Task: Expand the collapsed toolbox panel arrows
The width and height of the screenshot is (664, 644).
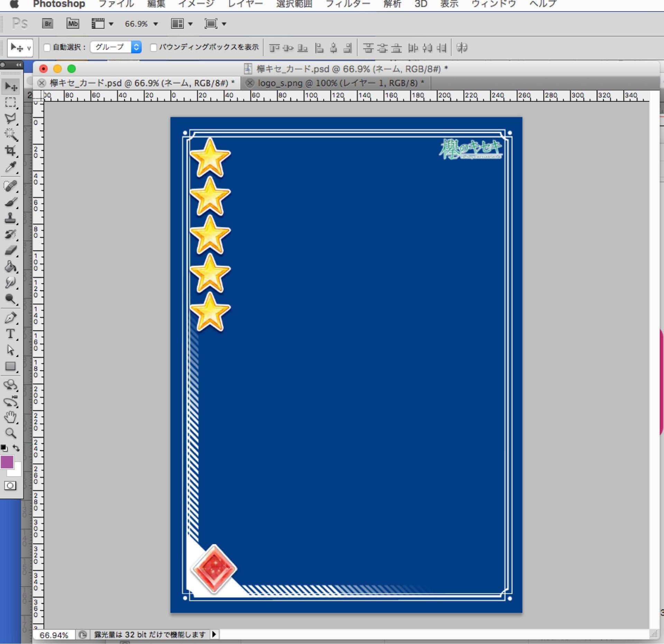Action: tap(18, 65)
